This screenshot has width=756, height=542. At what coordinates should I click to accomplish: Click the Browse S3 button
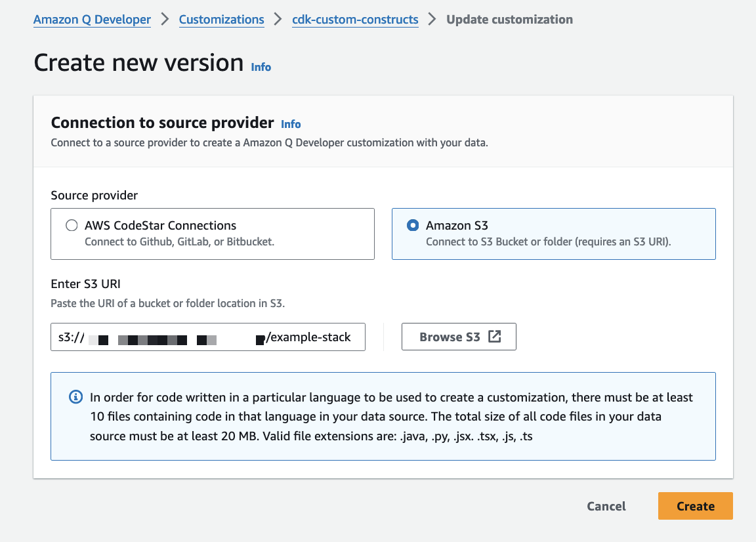[x=459, y=336]
